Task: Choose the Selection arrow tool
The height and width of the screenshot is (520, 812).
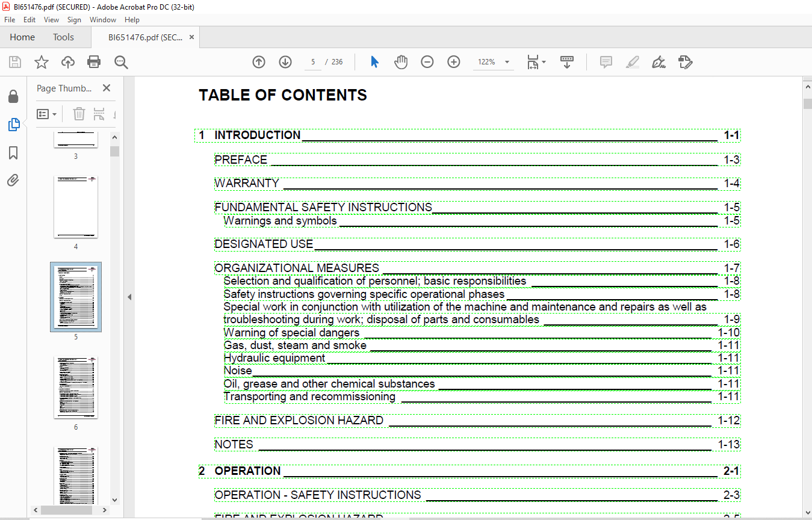Action: [374, 62]
